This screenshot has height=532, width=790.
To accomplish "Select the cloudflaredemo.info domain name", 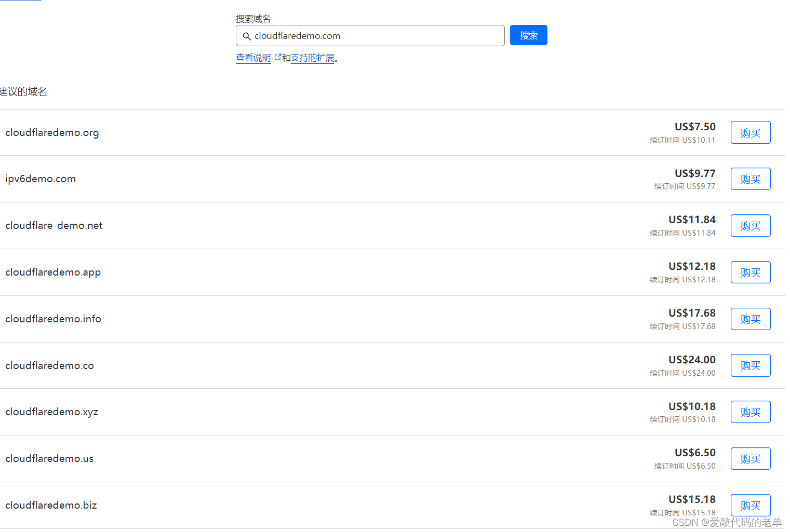I will tap(53, 319).
